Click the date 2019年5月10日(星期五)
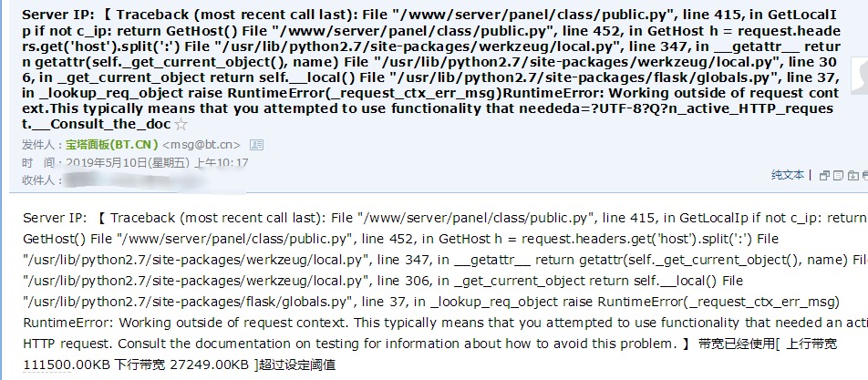Screen dimensions: 868x380 pos(128,162)
